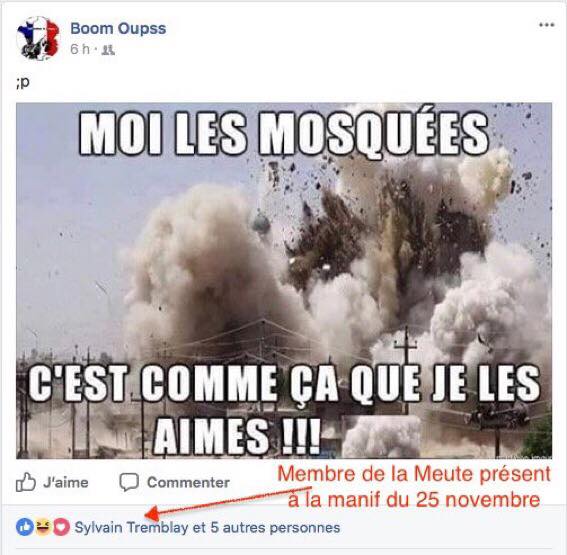
Task: Click the Commenter speech bubble icon
Action: tap(129, 482)
